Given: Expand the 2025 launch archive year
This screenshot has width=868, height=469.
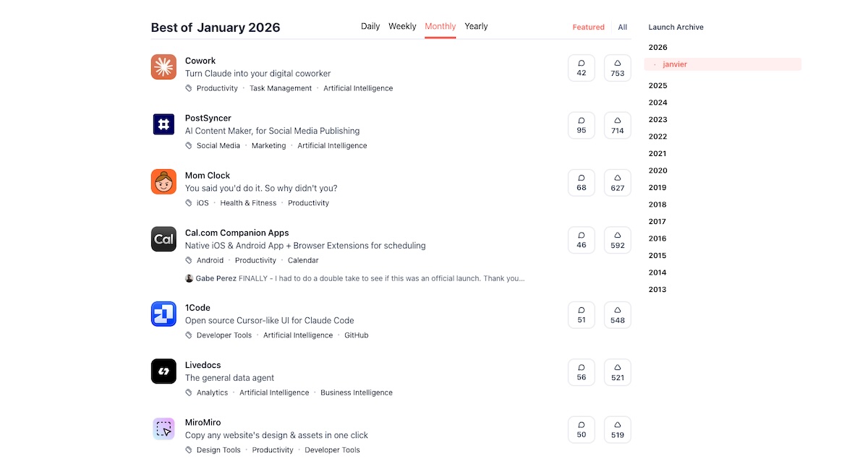Looking at the screenshot, I should coord(658,85).
